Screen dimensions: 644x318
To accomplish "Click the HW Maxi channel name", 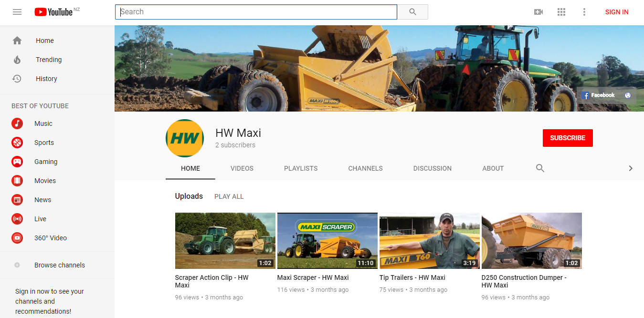I will (x=238, y=133).
